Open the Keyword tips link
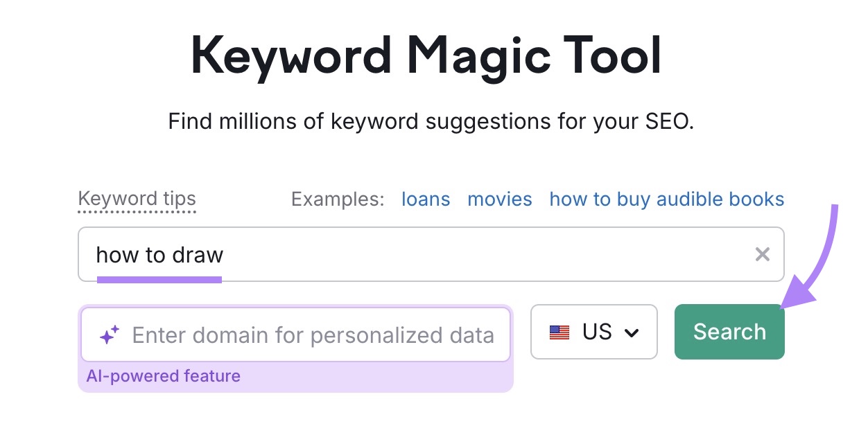Screen dimensions: 868x435 pyautogui.click(x=137, y=199)
